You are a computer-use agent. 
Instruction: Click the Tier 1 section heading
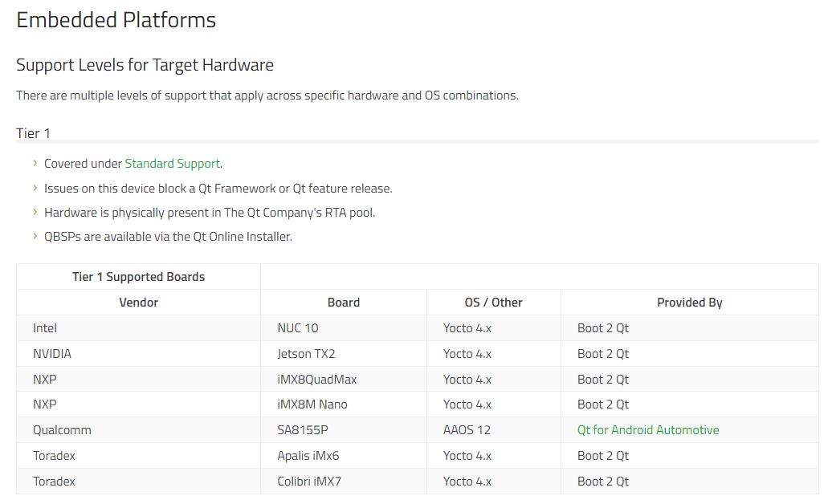pos(34,133)
